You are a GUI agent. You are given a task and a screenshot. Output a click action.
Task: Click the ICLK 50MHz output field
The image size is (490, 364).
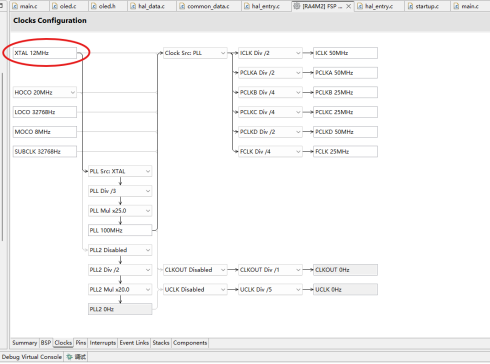[345, 53]
